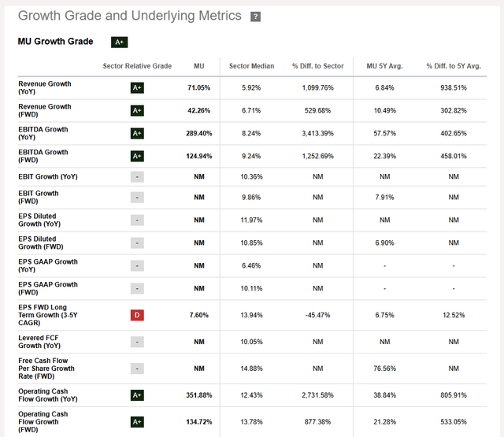The image size is (504, 437).
Task: Click the % Diff. to 5Y Avg. header
Action: [454, 66]
